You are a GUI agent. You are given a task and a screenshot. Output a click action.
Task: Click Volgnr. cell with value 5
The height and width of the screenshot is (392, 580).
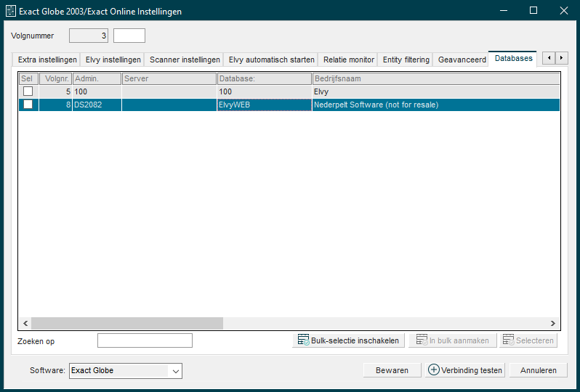[55, 91]
